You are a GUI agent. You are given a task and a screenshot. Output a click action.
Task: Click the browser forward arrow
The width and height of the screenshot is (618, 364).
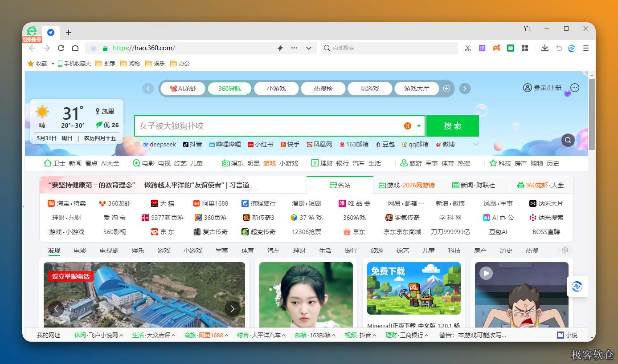point(47,48)
